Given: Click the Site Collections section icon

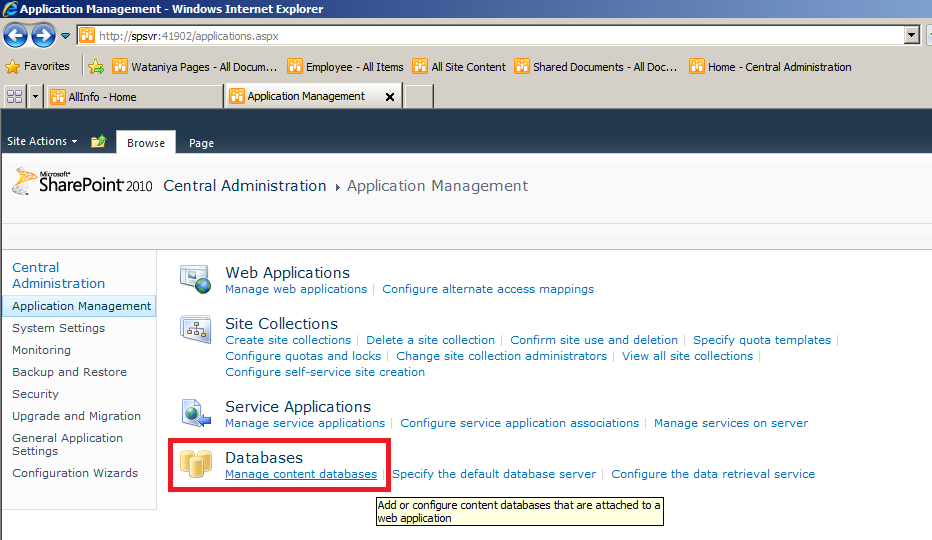Looking at the screenshot, I should [x=196, y=329].
